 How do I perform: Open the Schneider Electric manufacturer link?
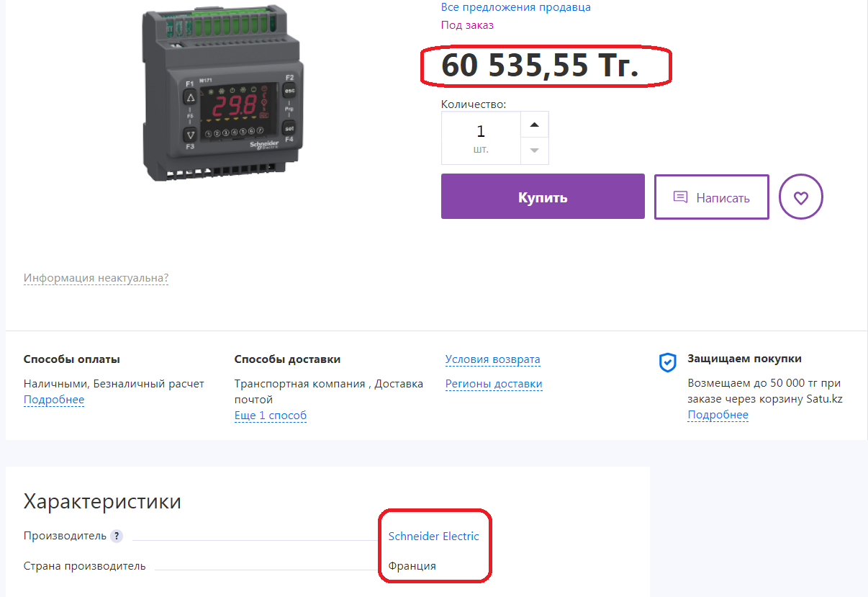tap(433, 536)
